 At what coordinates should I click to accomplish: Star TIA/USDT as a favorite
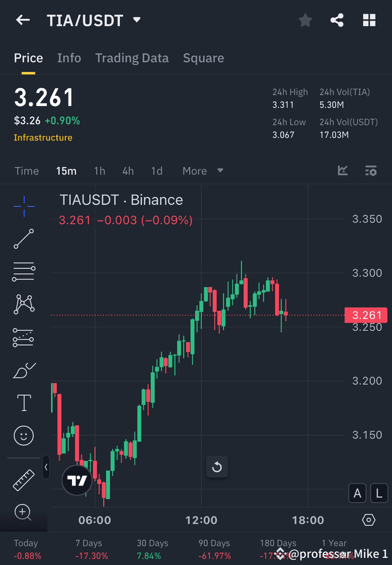[305, 20]
